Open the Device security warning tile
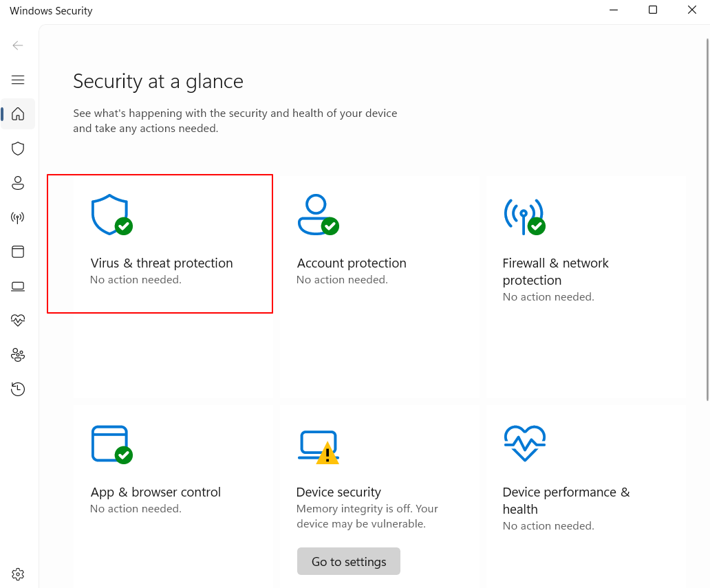 pos(338,492)
